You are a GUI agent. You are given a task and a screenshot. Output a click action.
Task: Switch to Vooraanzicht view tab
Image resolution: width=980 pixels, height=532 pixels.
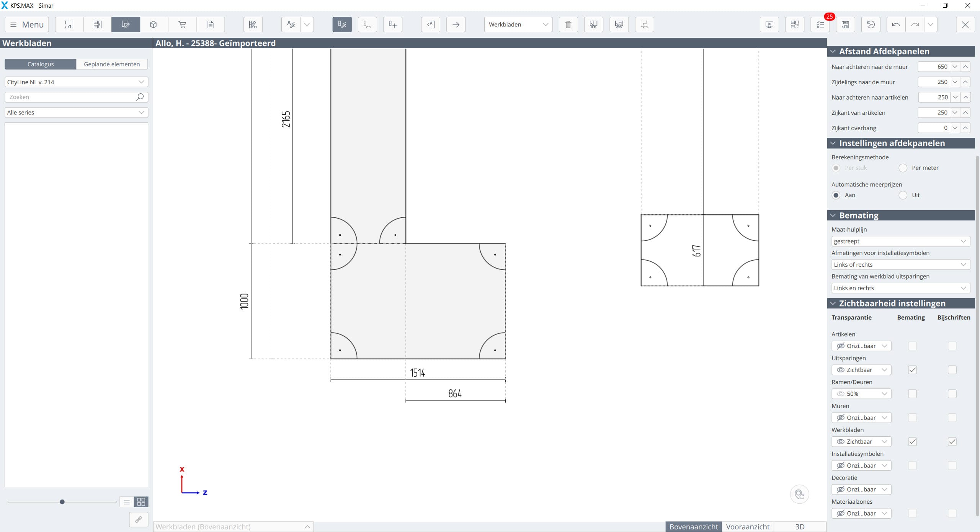[747, 527]
